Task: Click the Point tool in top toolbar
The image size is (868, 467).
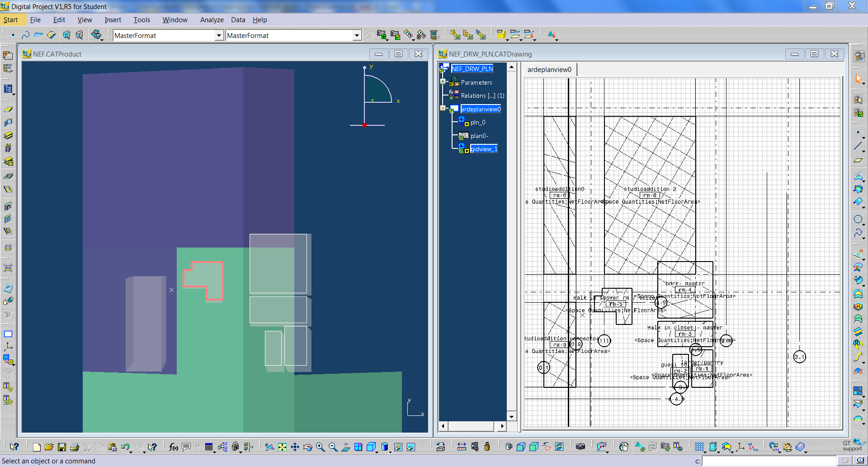Action: tap(13, 35)
